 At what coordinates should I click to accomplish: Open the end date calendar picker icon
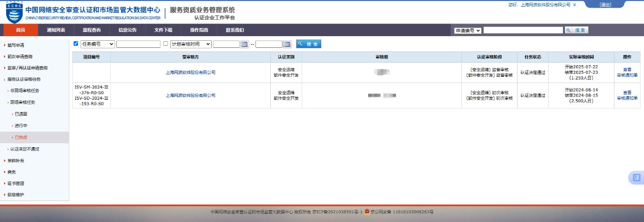[x=287, y=44]
